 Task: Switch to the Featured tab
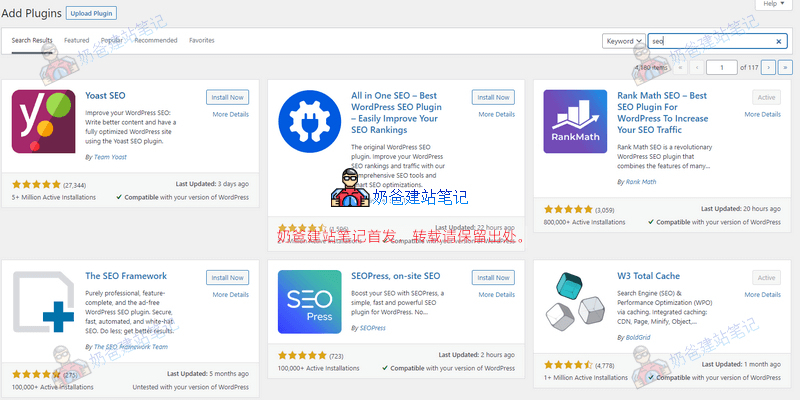click(x=77, y=40)
